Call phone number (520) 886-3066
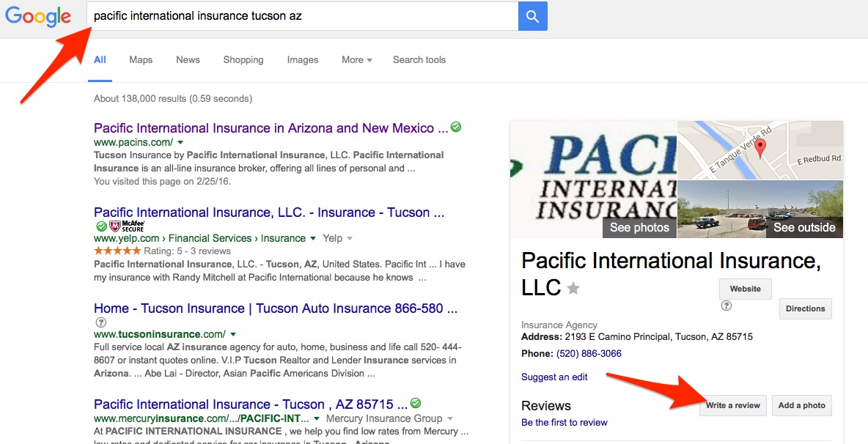The height and width of the screenshot is (444, 868). point(589,353)
